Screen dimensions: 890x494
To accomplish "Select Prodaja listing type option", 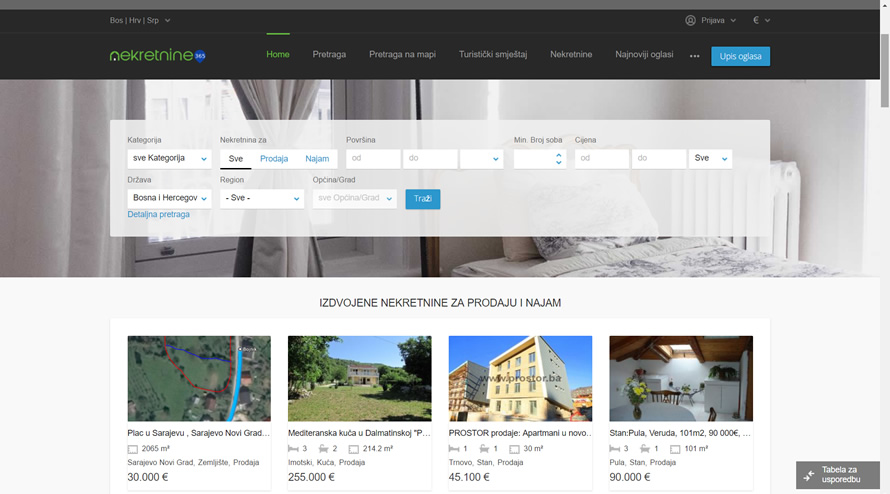I will [274, 159].
